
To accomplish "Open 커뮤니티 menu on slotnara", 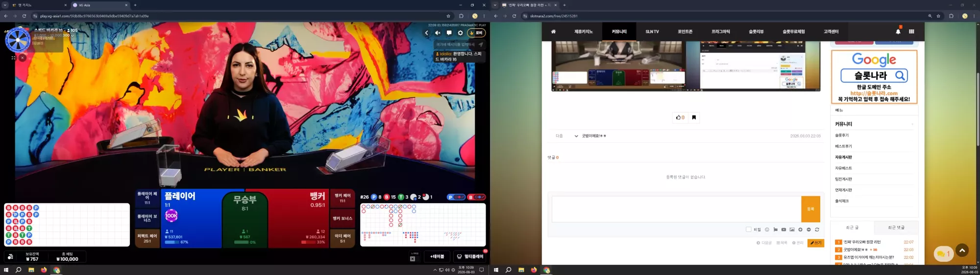I will coord(619,31).
